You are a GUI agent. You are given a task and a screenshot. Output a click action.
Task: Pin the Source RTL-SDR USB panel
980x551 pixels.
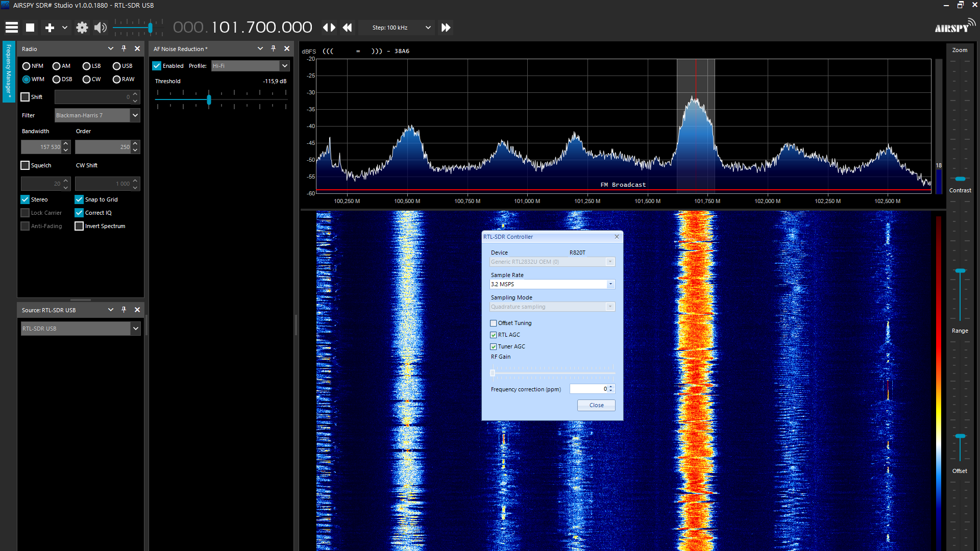click(x=124, y=310)
